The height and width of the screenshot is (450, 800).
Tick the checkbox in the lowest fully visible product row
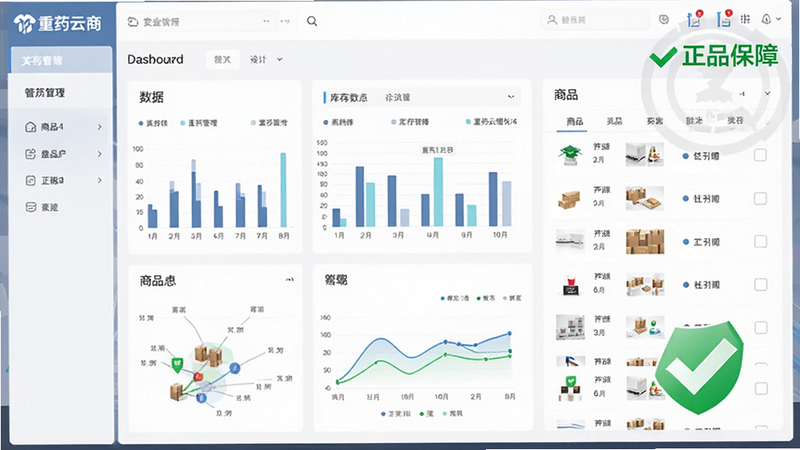[761, 389]
